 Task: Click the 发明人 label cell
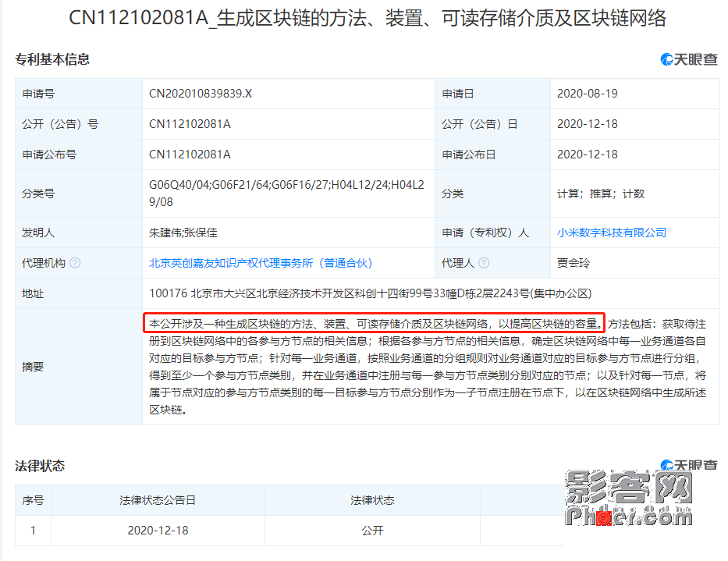(x=79, y=233)
